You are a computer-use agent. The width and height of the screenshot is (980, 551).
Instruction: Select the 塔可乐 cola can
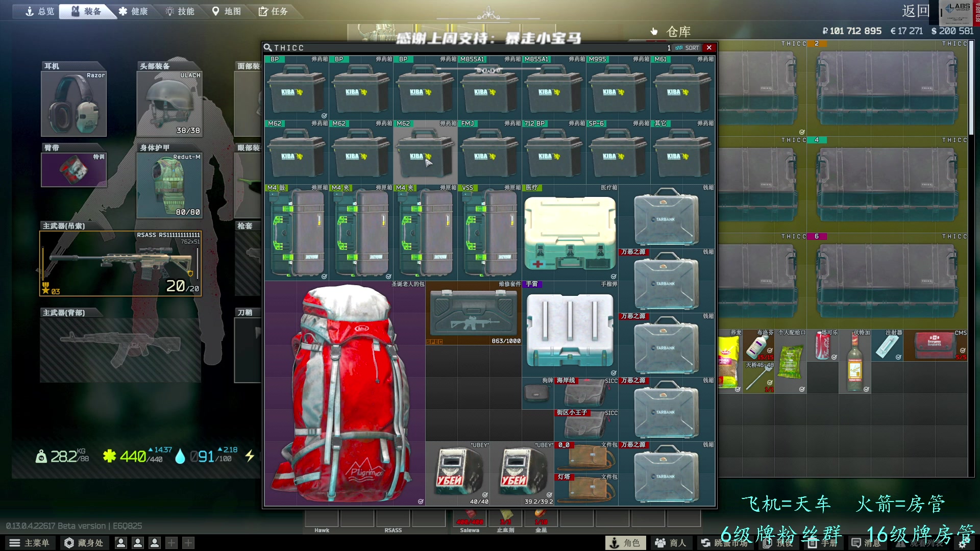[x=823, y=345]
